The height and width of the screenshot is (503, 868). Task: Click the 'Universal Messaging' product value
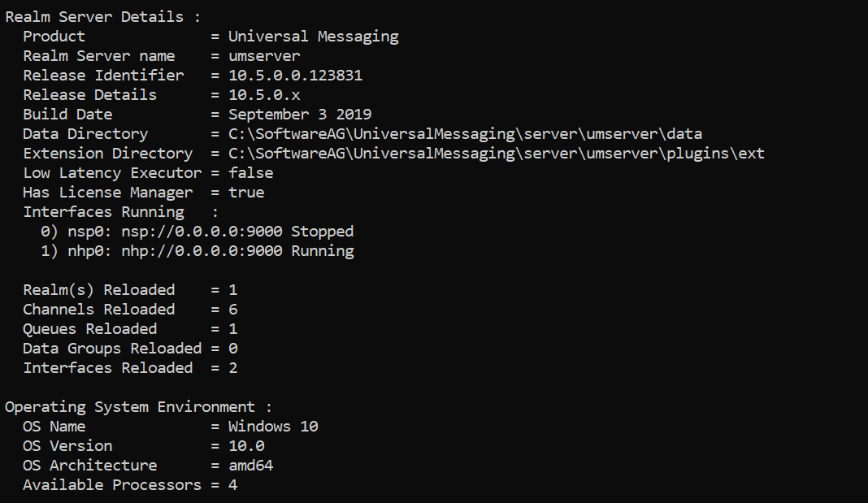(x=314, y=37)
